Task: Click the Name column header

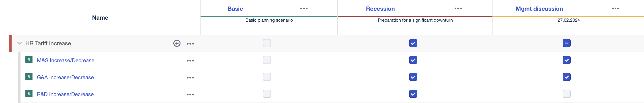Action: click(100, 18)
